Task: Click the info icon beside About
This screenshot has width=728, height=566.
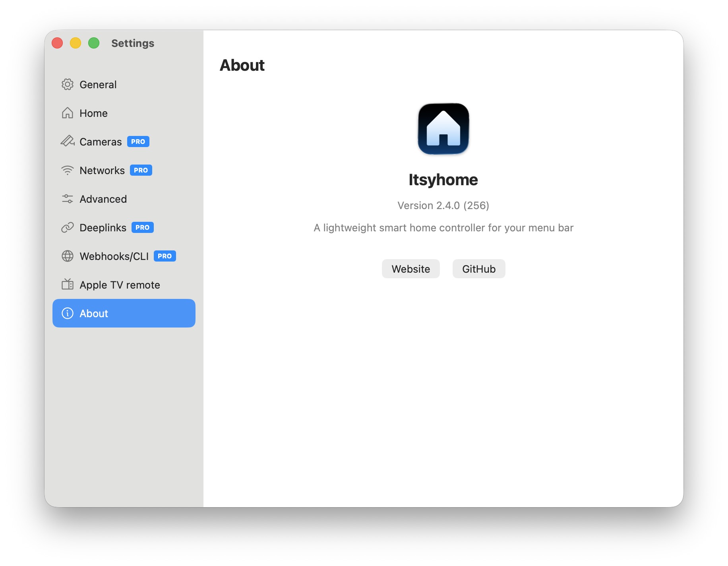Action: [x=68, y=313]
